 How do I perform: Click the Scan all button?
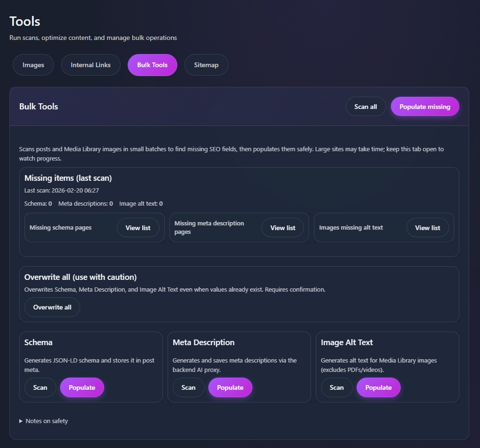pos(366,106)
